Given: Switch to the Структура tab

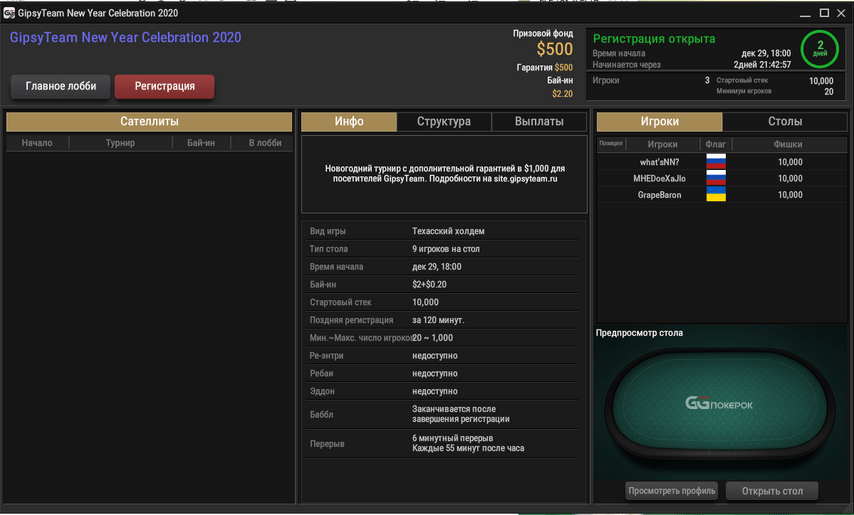Looking at the screenshot, I should tap(444, 121).
